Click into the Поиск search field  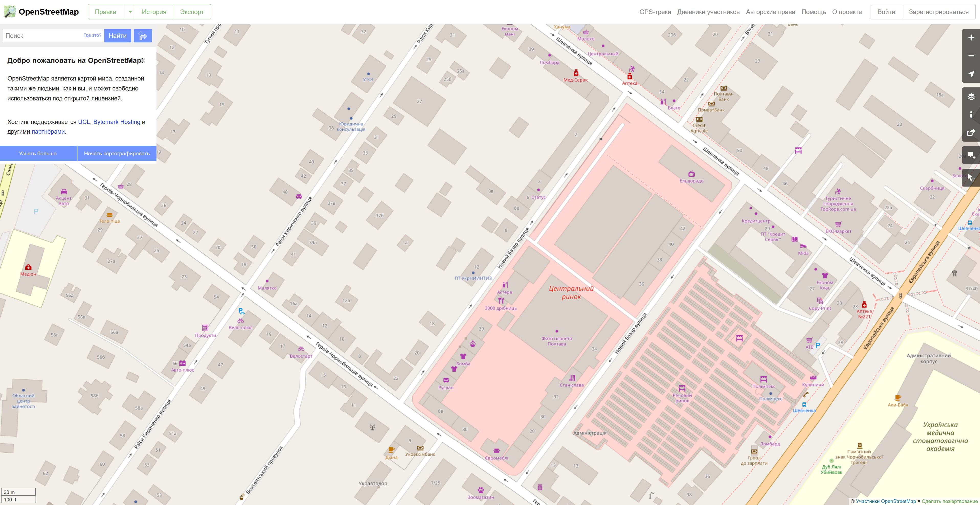[42, 36]
